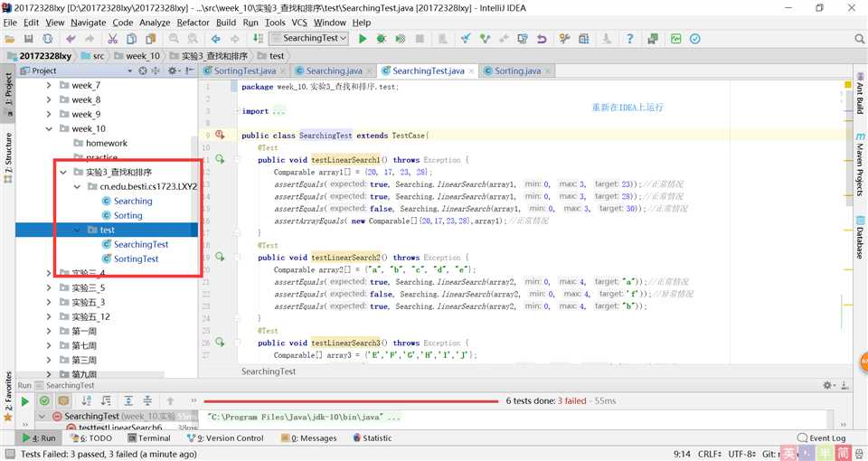Image resolution: width=868 pixels, height=461 pixels.
Task: Click the VCS Commit icon
Action: 486,39
